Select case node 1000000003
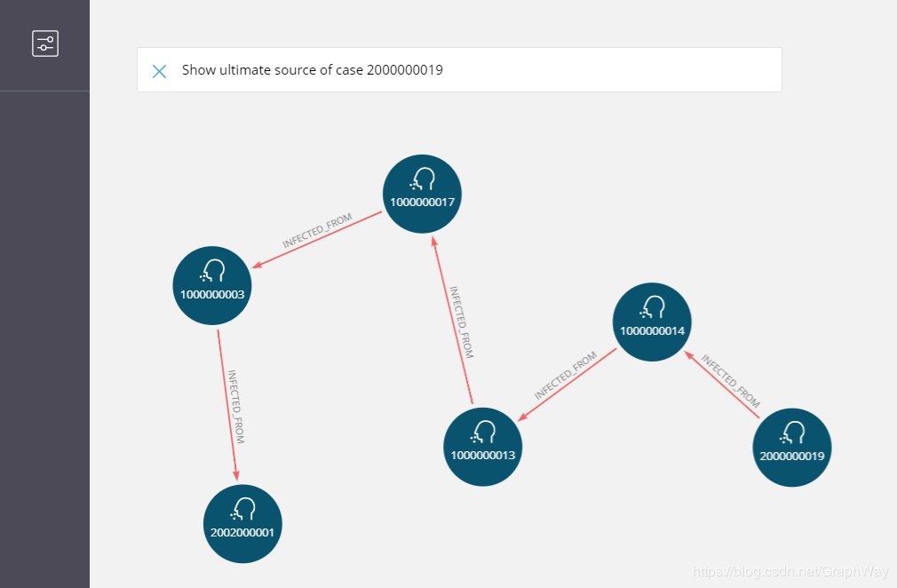Image resolution: width=897 pixels, height=588 pixels. (x=211, y=284)
